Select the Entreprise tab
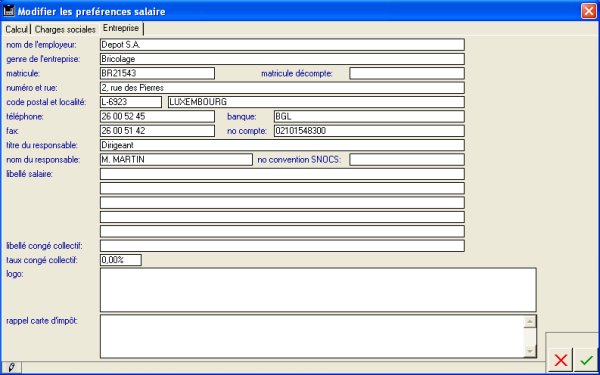 point(121,28)
